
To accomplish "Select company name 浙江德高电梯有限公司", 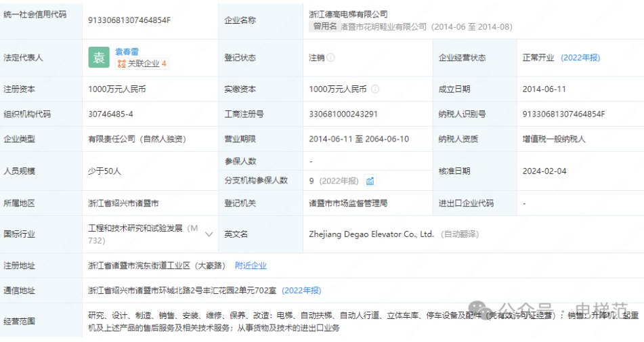I will (348, 14).
